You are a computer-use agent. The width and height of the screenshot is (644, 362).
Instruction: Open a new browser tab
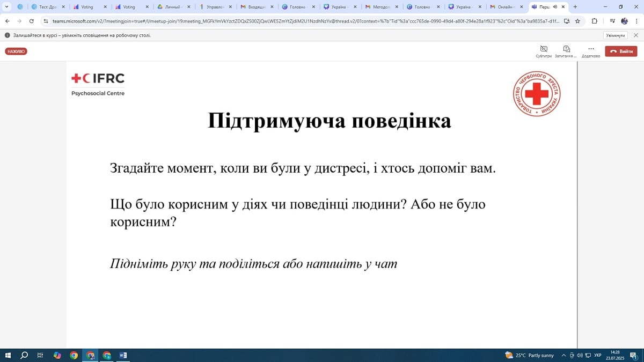coord(575,7)
